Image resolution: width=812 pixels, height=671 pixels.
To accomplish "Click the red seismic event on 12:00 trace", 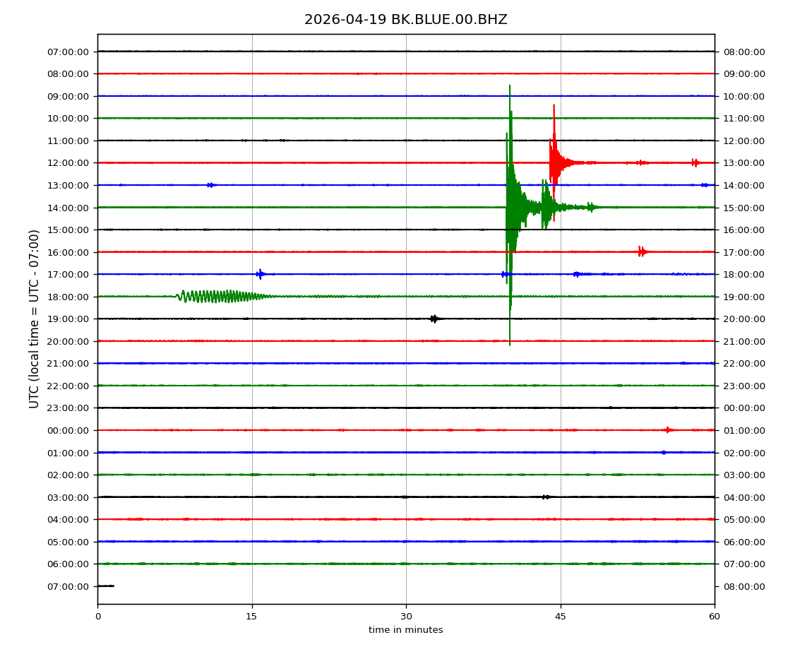I will (555, 162).
